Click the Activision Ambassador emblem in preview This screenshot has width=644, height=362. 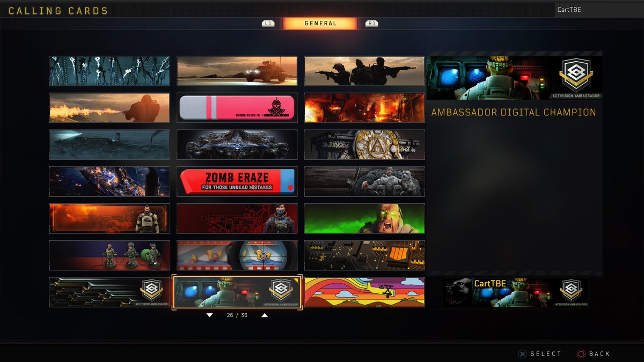575,76
